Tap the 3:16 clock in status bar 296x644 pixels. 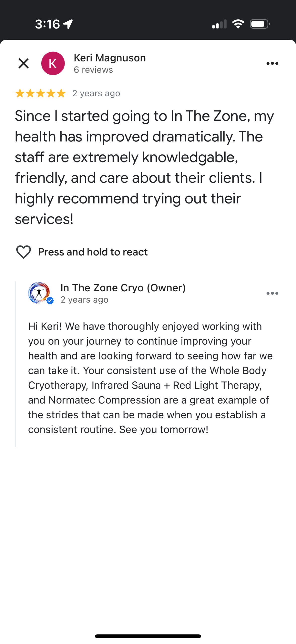[47, 24]
